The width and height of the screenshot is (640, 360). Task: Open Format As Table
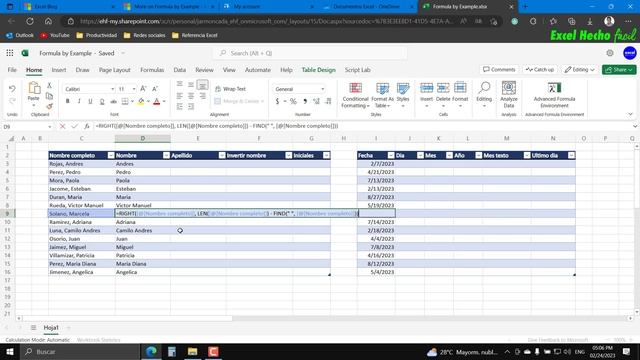click(382, 95)
